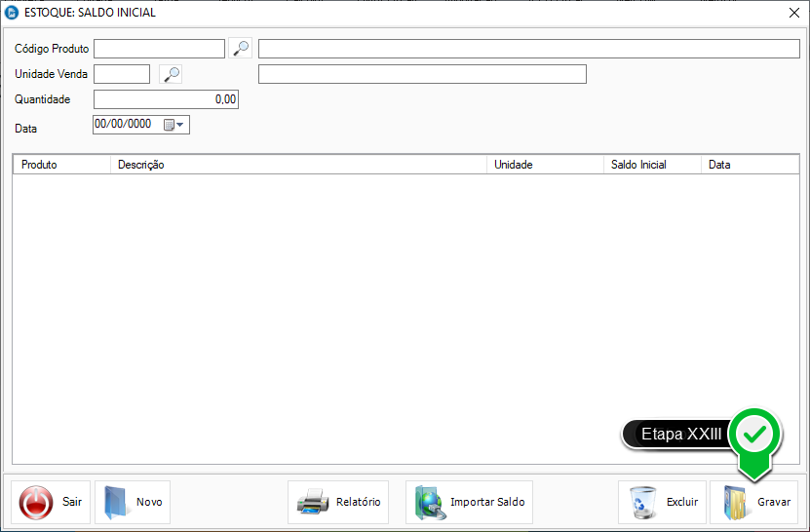
Task: Click the Código Produto search magnifier icon
Action: tap(240, 48)
